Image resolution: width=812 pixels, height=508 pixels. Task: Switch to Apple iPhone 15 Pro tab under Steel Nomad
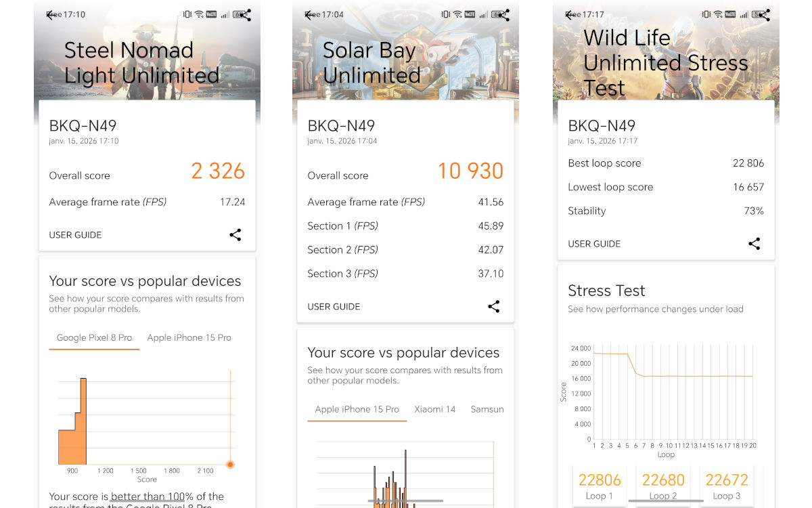click(189, 337)
